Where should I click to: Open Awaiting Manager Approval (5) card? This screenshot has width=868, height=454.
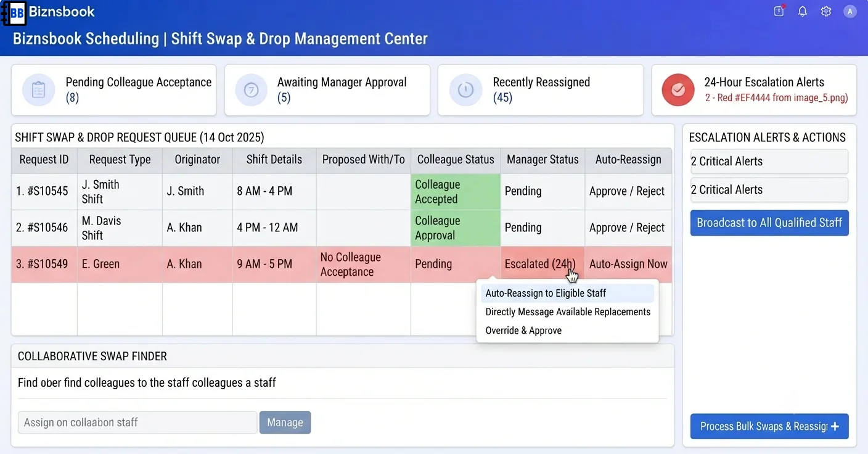click(x=327, y=90)
